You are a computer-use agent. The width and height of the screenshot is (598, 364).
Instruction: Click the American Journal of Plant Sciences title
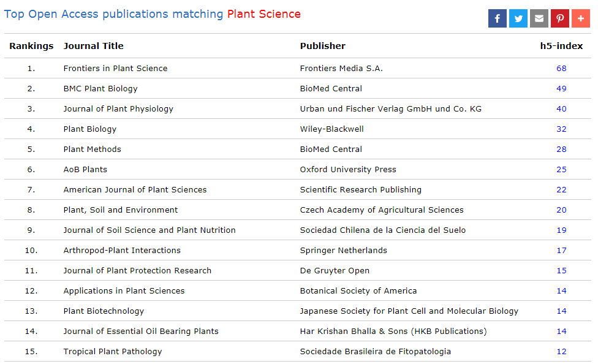click(x=135, y=190)
